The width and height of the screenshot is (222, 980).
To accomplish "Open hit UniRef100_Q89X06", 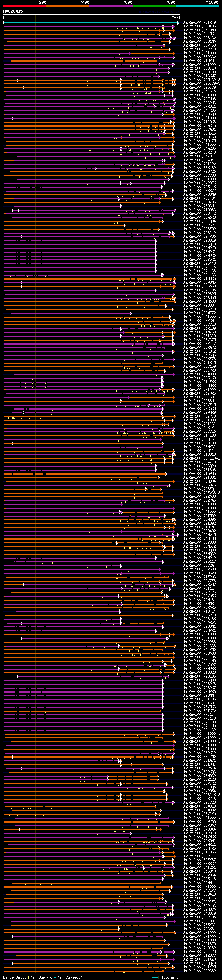I will 199,26.
